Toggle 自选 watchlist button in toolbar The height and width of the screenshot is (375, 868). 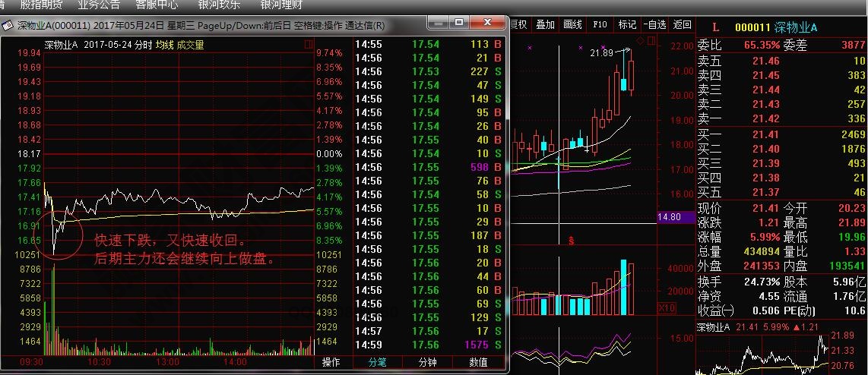click(x=655, y=24)
